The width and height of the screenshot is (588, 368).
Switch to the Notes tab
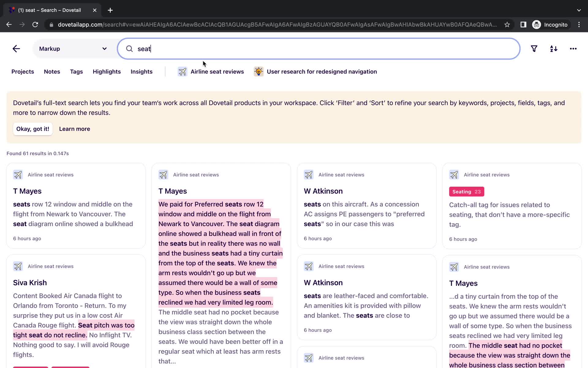tap(52, 71)
